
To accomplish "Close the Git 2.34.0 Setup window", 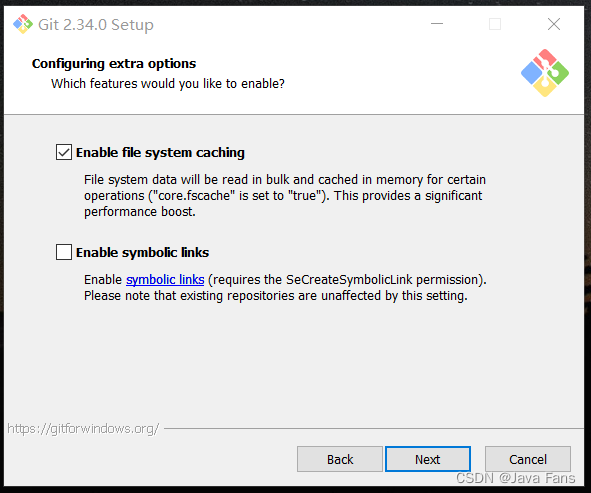I will coord(554,24).
